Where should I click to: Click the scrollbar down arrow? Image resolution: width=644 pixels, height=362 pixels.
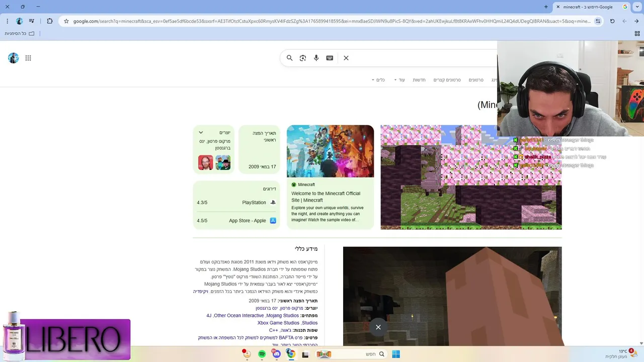(641, 343)
